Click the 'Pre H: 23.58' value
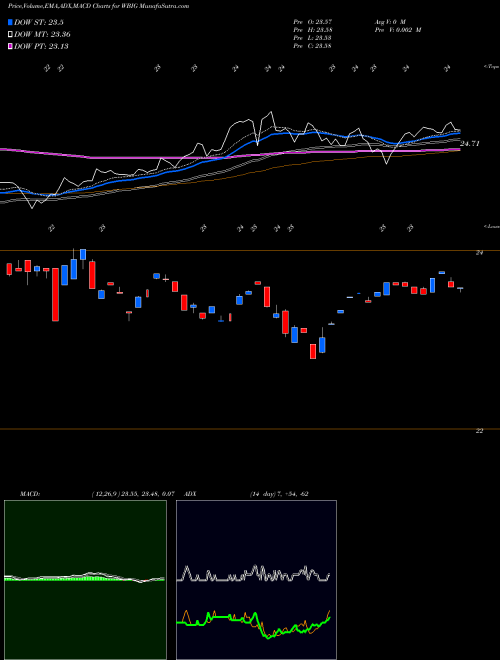 coord(312,30)
